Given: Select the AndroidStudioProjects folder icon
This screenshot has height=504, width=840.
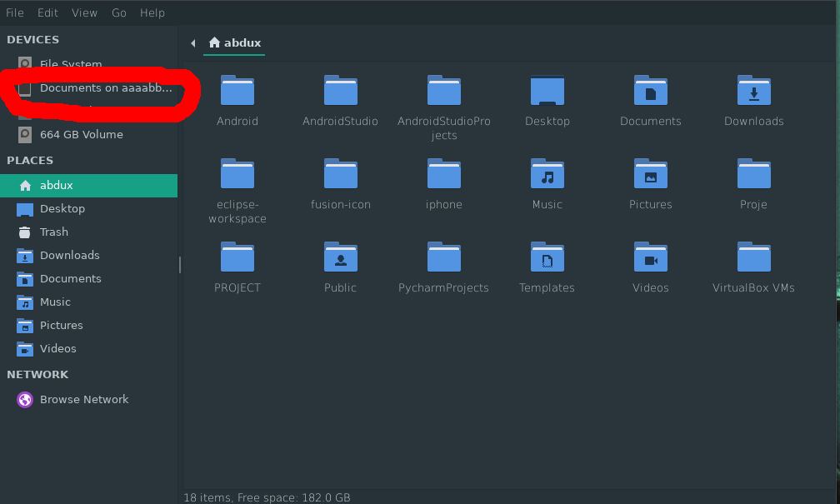Looking at the screenshot, I should [x=444, y=90].
